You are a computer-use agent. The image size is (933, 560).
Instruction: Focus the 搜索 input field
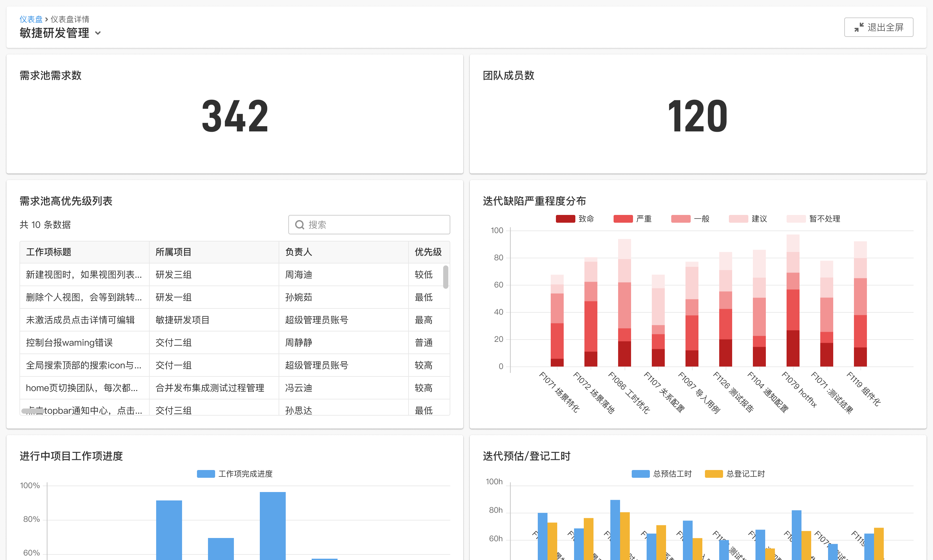click(x=376, y=225)
